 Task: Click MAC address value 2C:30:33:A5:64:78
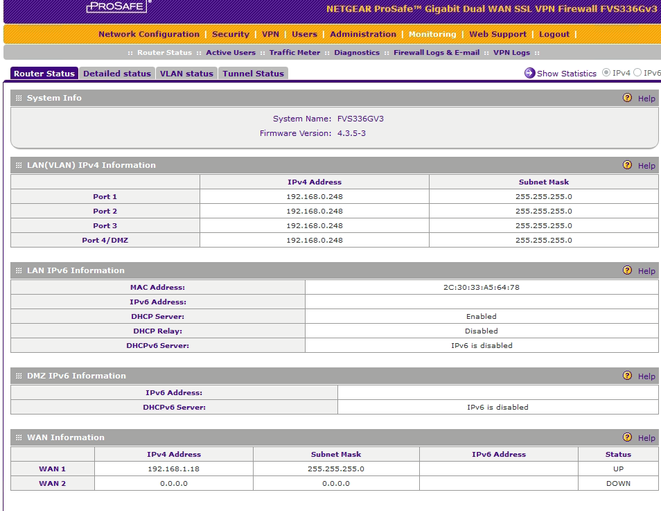[x=481, y=287]
